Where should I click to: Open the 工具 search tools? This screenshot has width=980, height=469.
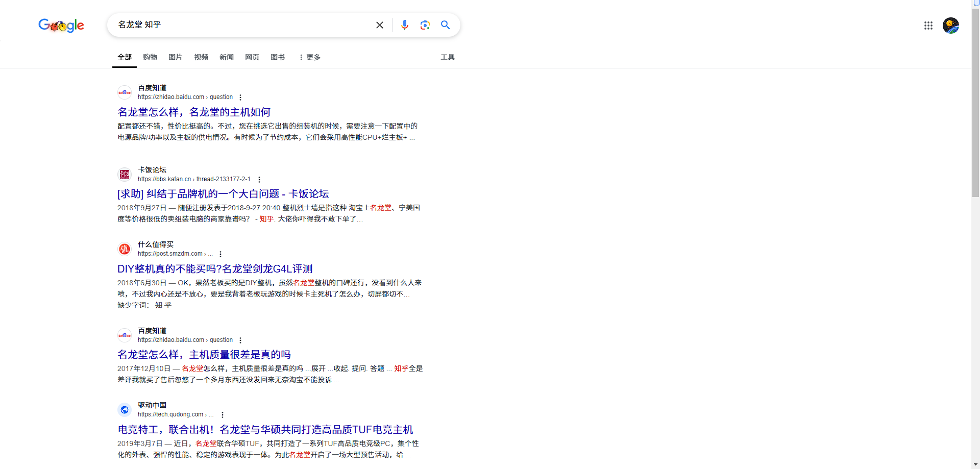pyautogui.click(x=448, y=57)
